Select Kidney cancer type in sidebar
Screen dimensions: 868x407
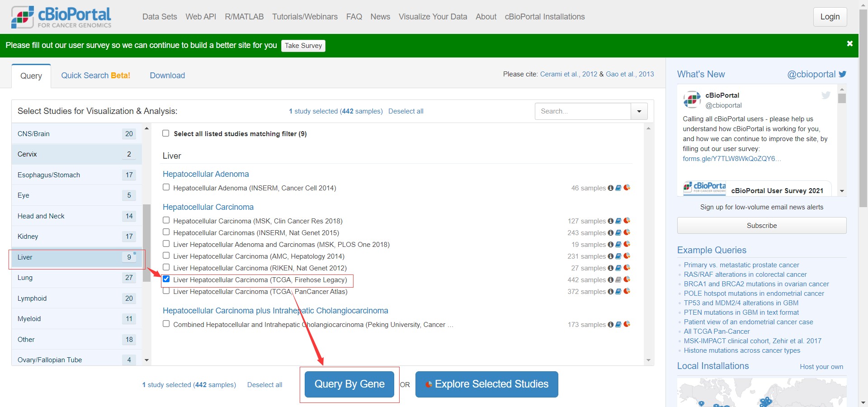pos(77,237)
